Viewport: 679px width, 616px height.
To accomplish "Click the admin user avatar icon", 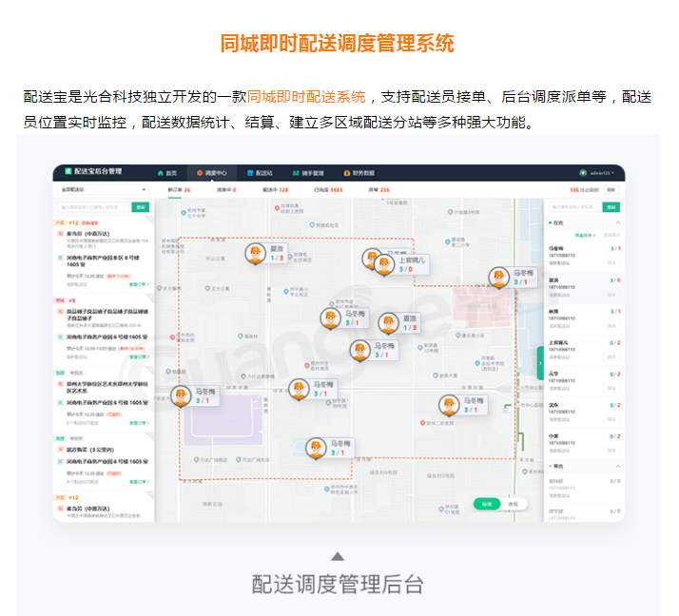I will pos(583,173).
